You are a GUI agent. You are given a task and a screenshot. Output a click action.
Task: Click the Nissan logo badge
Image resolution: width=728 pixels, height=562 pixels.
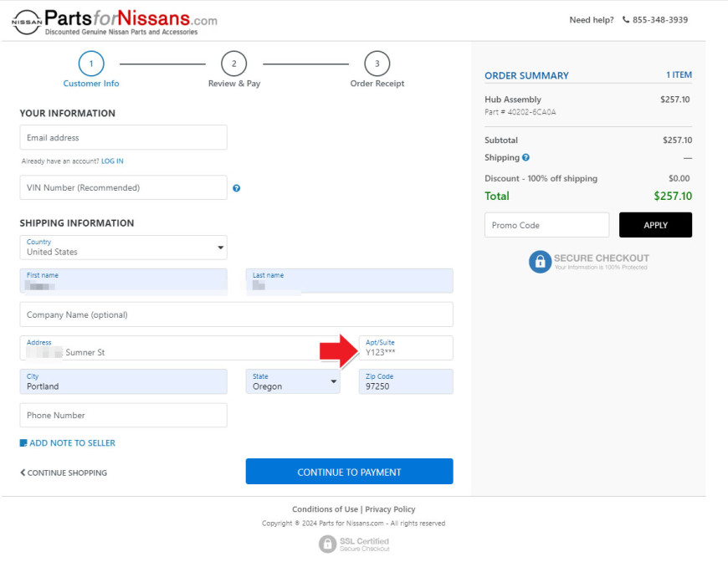pos(27,23)
